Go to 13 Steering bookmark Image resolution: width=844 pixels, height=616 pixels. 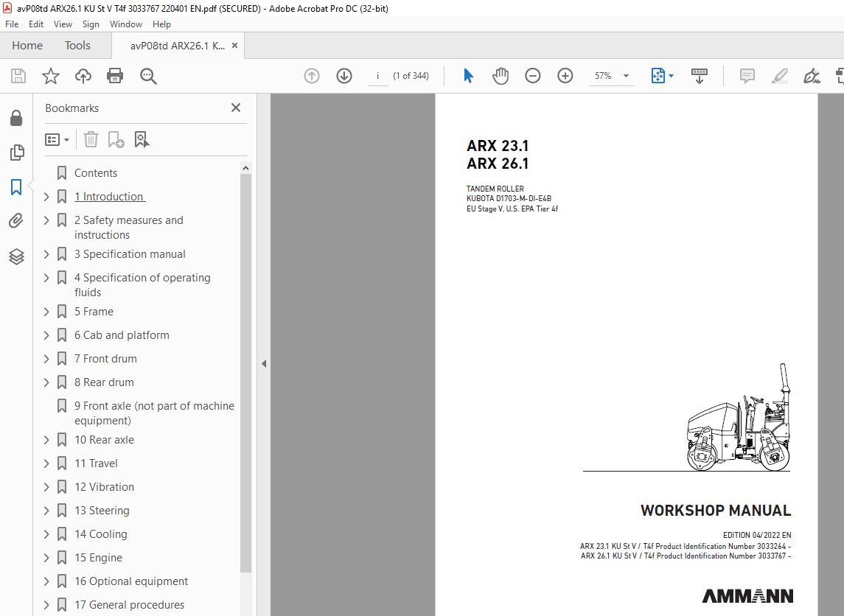102,511
